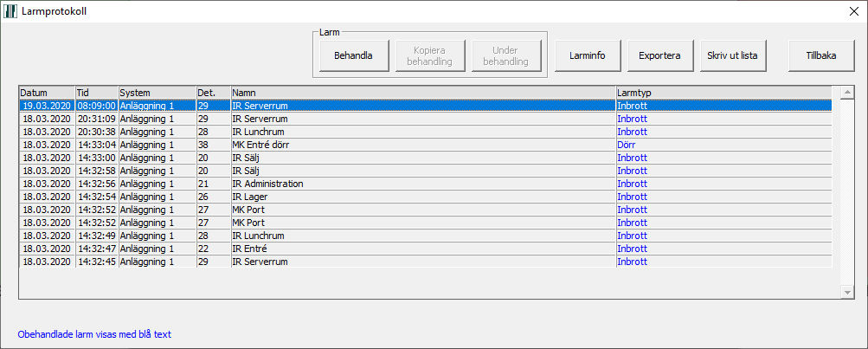Go back with the Tillbaka button
The image size is (868, 349).
click(821, 55)
